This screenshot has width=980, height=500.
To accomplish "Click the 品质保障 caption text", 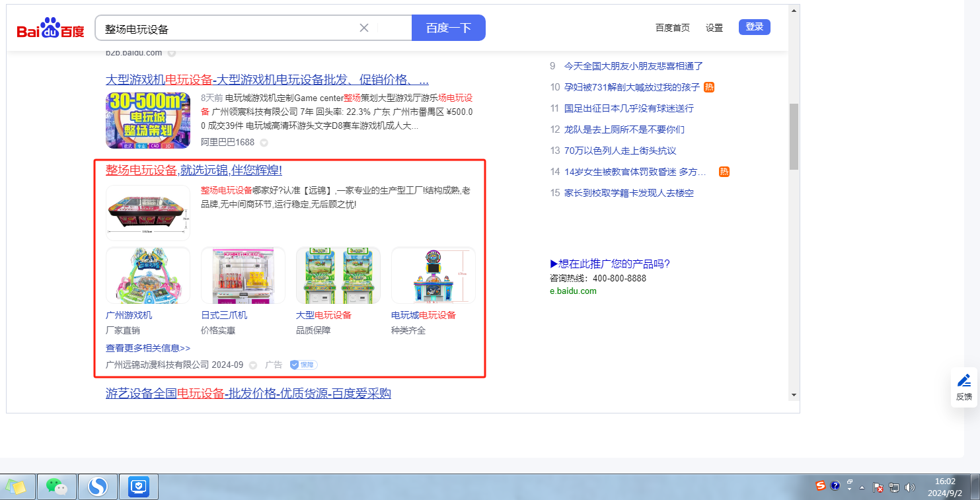I will (313, 330).
